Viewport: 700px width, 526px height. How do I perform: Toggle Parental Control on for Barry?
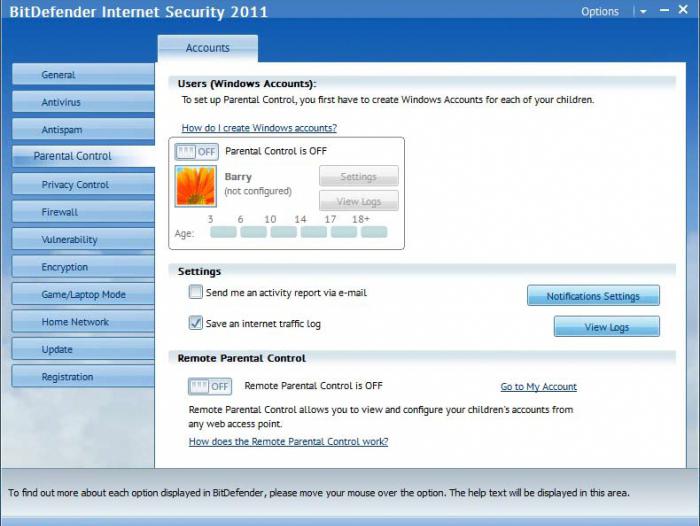(x=196, y=152)
